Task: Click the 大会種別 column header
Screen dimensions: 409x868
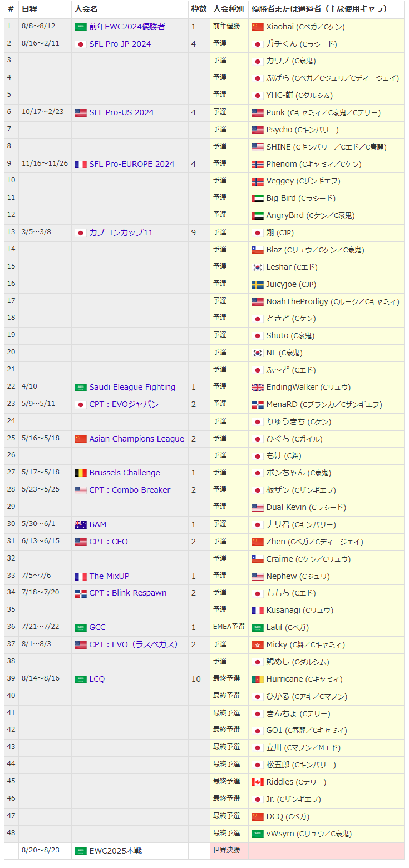Action: pos(228,9)
